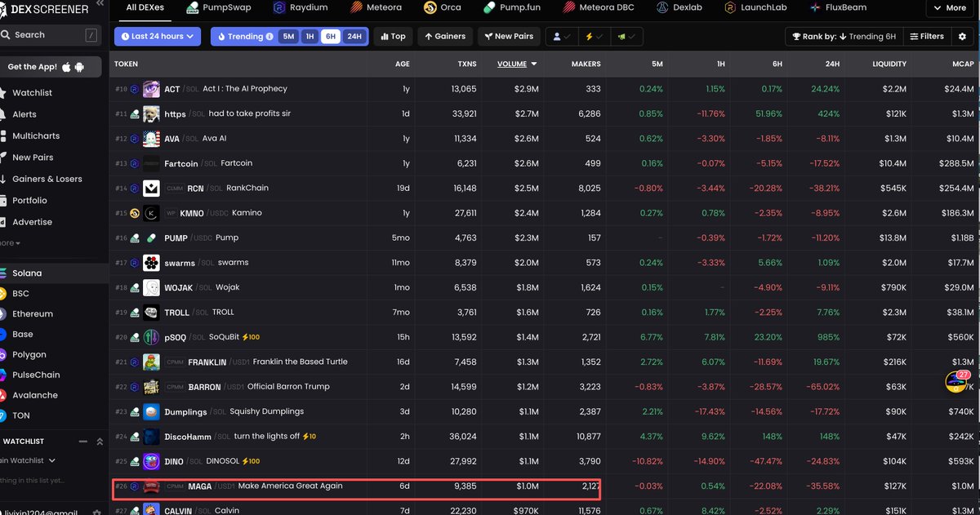The width and height of the screenshot is (980, 515).
Task: Open Rank by Trending 6H selector
Action: click(844, 37)
